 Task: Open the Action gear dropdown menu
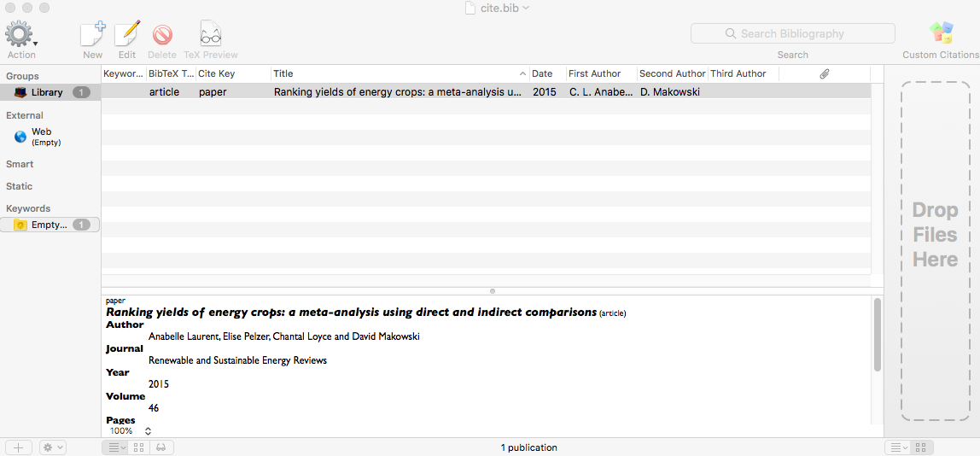tap(20, 35)
